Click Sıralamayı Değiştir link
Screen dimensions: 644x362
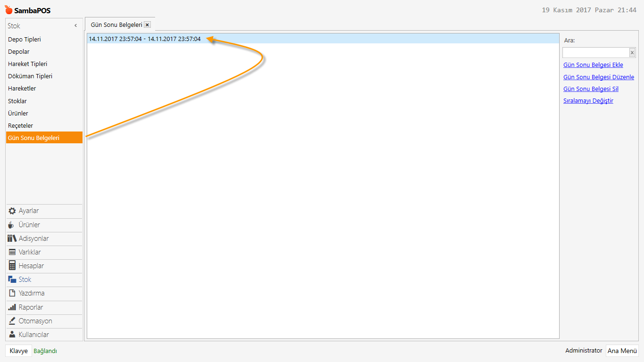coord(588,101)
